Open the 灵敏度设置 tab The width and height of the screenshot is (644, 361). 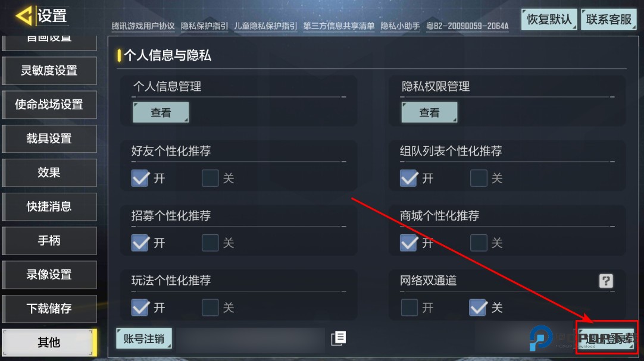(49, 71)
